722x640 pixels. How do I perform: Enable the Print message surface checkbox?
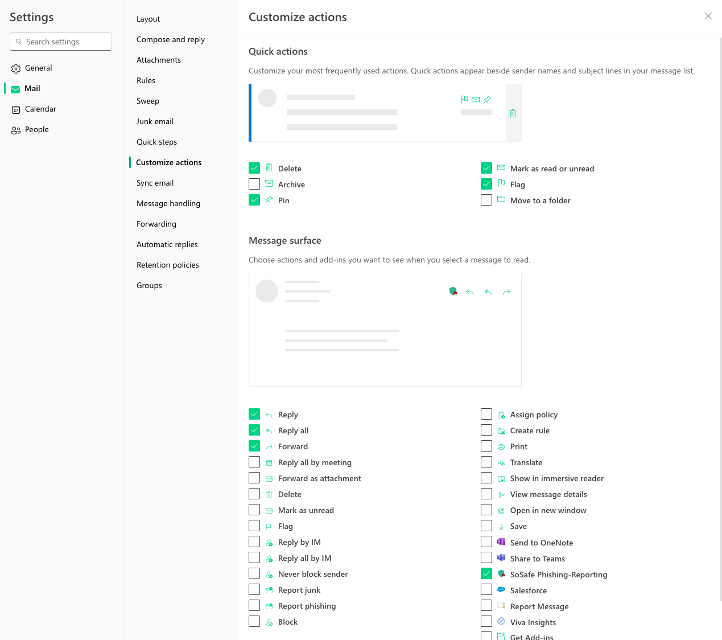(486, 446)
